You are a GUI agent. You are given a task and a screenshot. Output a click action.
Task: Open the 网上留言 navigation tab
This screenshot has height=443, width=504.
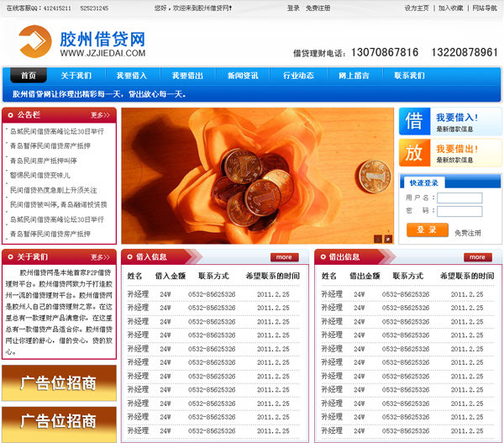354,76
